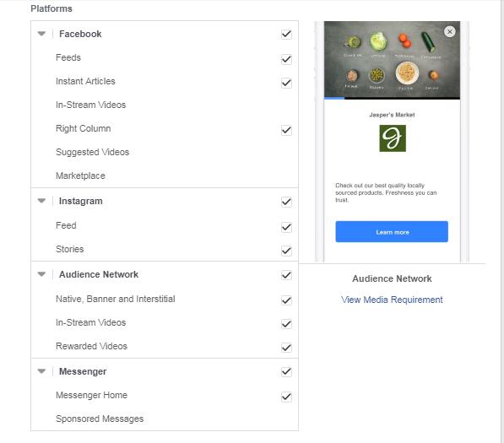Uncheck Facebook Feeds placement

click(x=286, y=59)
